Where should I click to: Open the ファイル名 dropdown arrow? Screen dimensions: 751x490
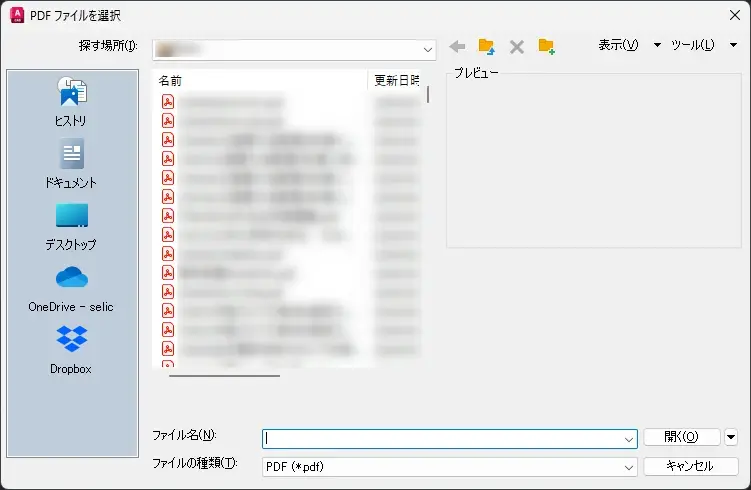pyautogui.click(x=629, y=439)
